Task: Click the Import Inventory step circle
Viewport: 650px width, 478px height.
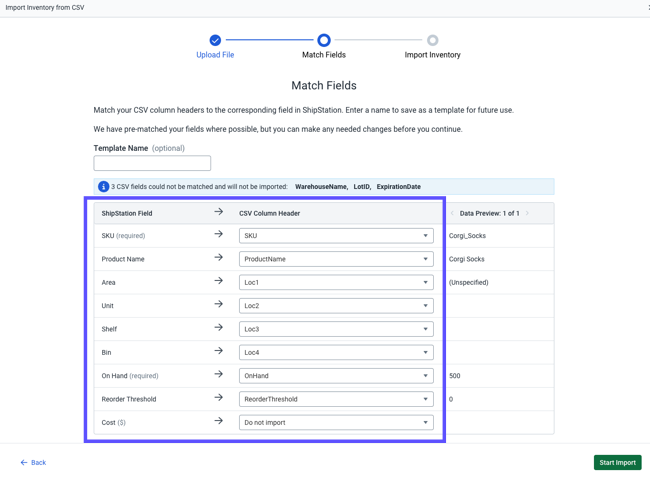Action: (432, 40)
